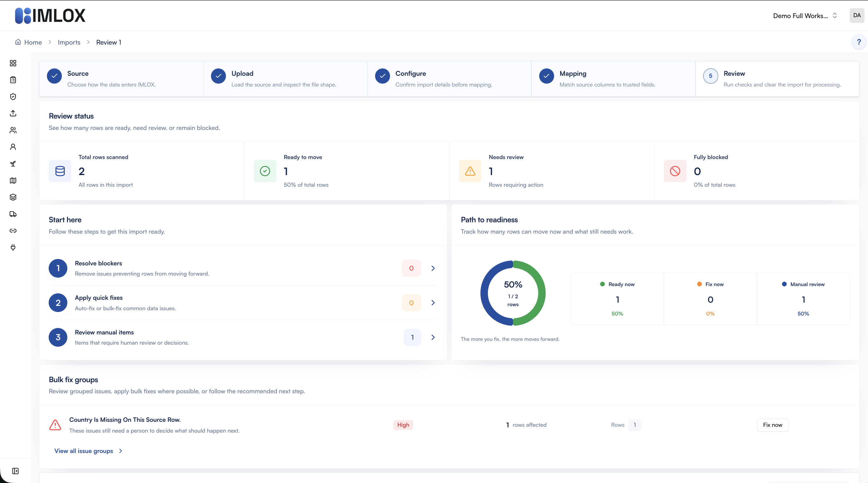Open help with the question mark icon
Image resolution: width=868 pixels, height=483 pixels.
pyautogui.click(x=859, y=42)
